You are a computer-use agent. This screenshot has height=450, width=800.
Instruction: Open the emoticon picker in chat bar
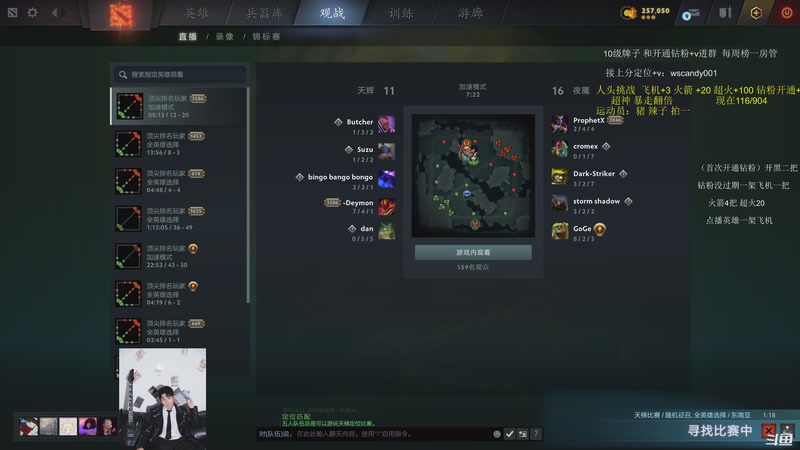[496, 434]
